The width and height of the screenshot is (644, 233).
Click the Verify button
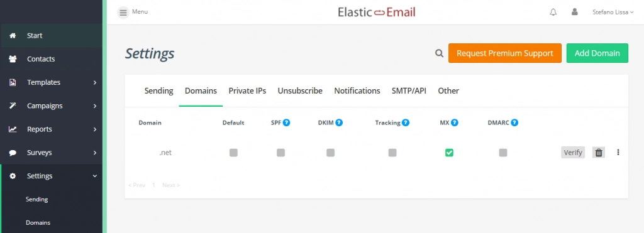click(x=573, y=153)
